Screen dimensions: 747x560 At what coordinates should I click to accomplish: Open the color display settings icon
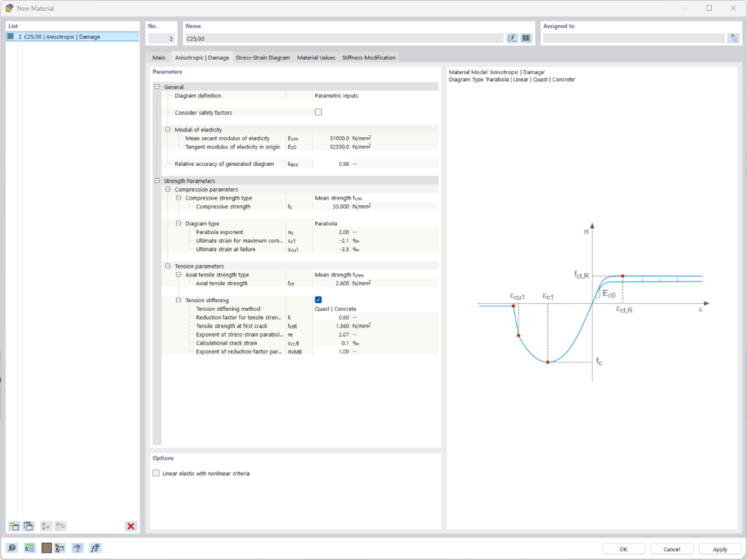(60, 548)
